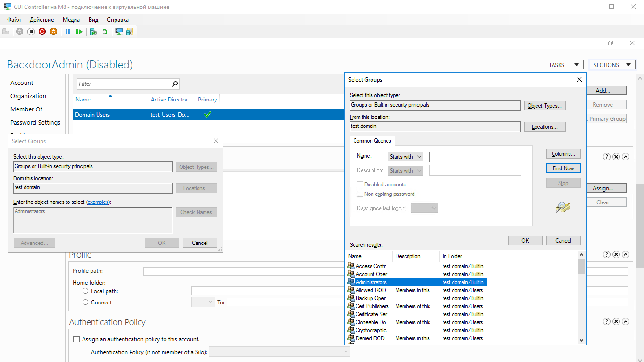Click in the Name search input field
The height and width of the screenshot is (362, 644).
(x=475, y=157)
